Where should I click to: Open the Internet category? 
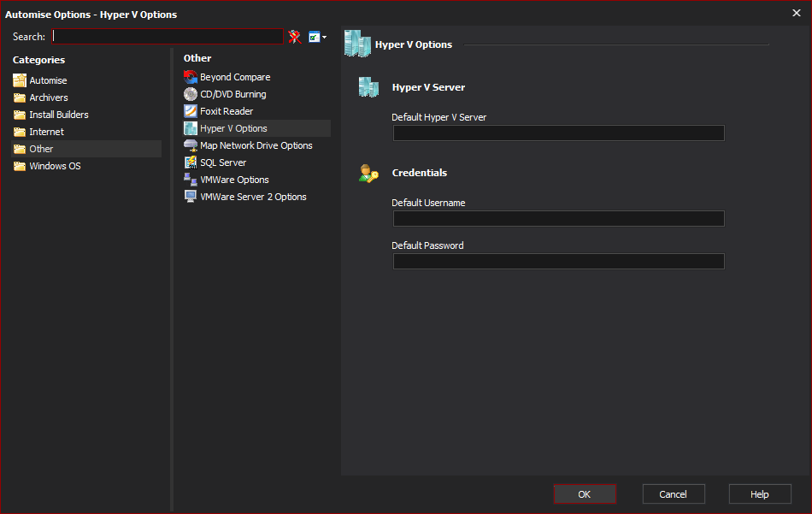46,132
